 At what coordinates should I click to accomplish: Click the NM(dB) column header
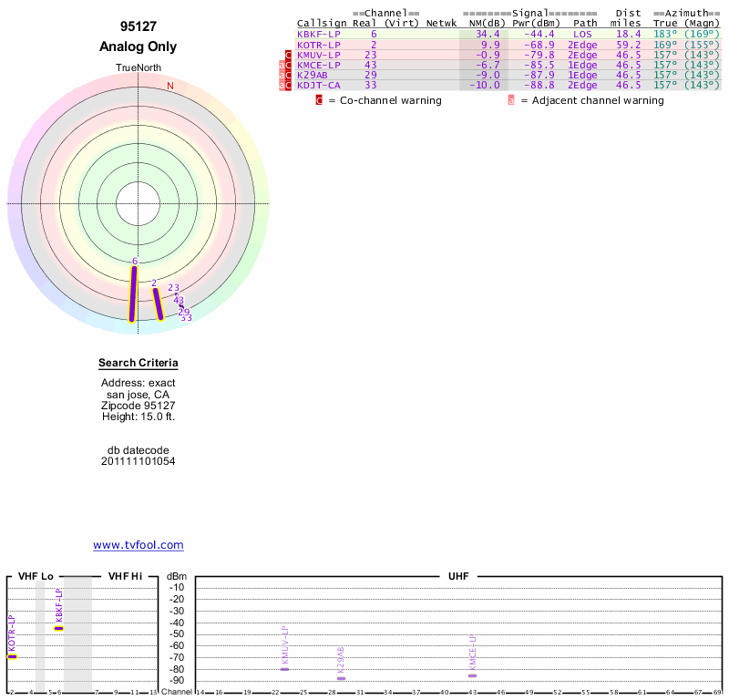[483, 23]
